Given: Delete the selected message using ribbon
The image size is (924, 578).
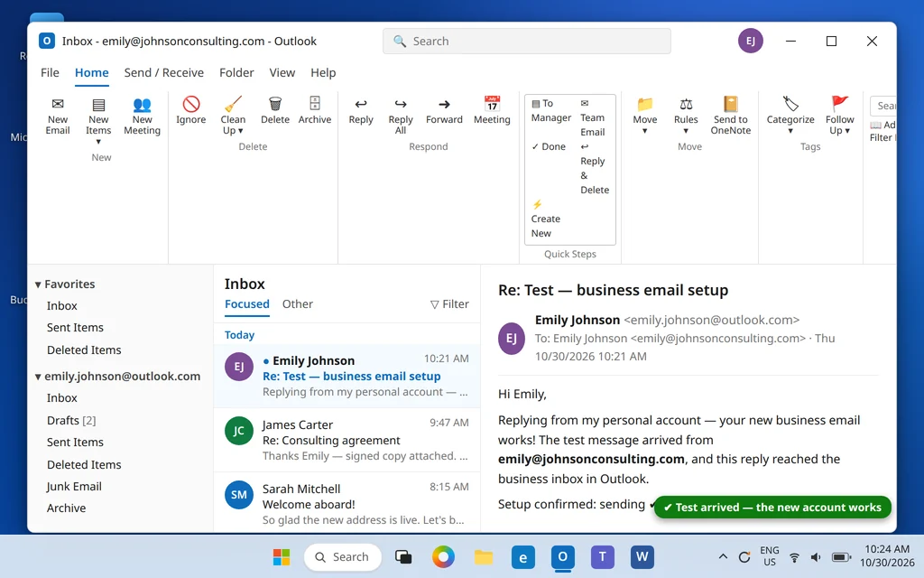Looking at the screenshot, I should pyautogui.click(x=275, y=111).
